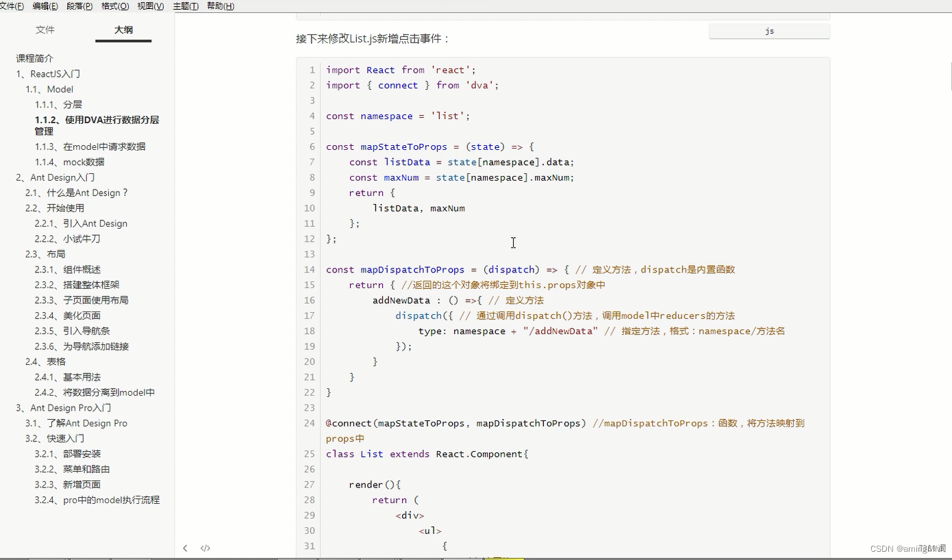The width and height of the screenshot is (952, 560).
Task: Go to 2.3、布局 heading
Action: tap(45, 254)
